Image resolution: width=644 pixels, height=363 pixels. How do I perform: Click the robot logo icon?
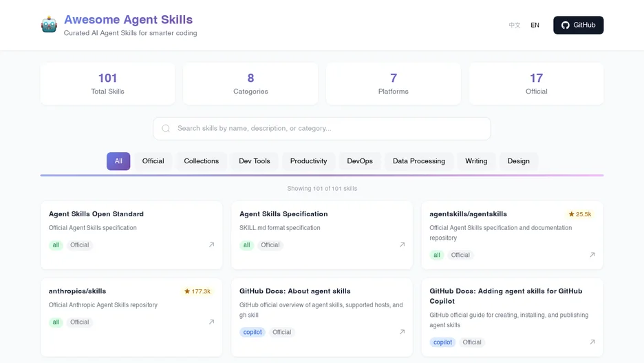(x=49, y=25)
